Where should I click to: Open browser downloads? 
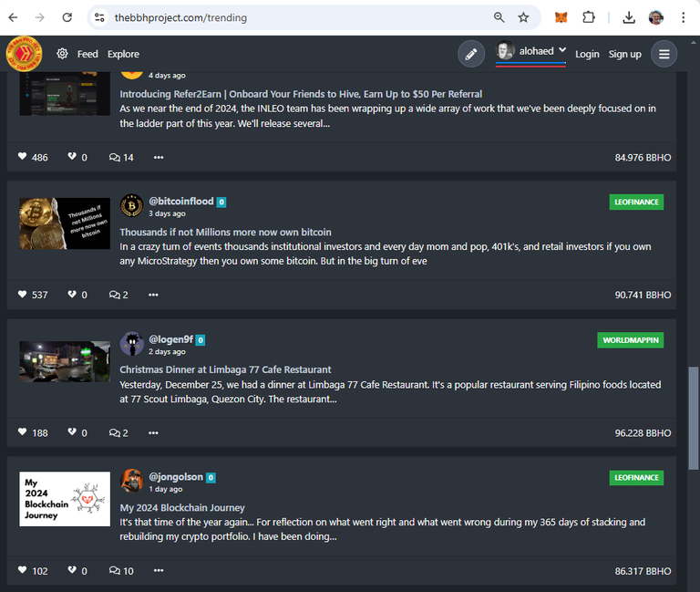click(629, 17)
